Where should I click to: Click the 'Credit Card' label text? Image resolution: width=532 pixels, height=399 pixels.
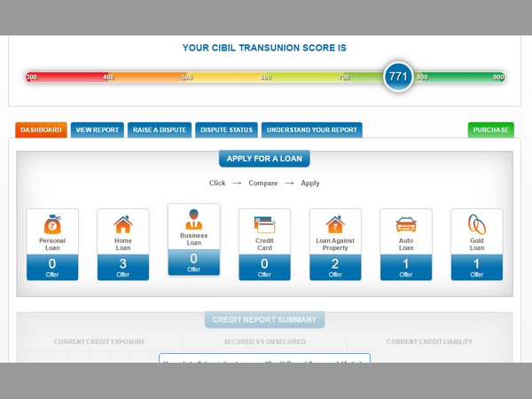pyautogui.click(x=264, y=245)
